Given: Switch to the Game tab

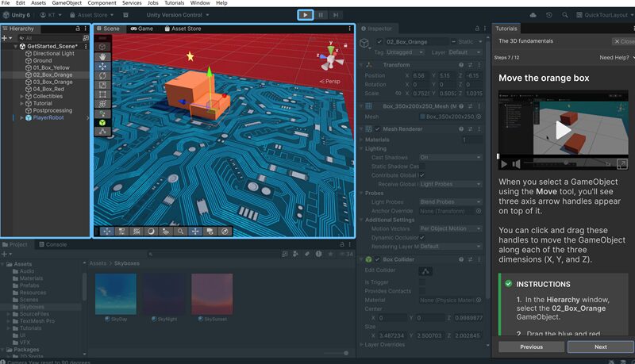Looking at the screenshot, I should [x=141, y=29].
